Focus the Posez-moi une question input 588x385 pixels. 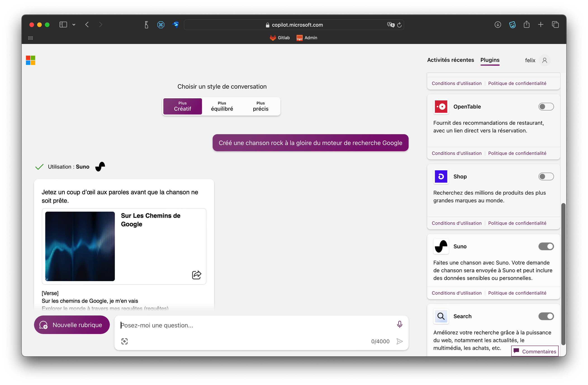tap(256, 325)
